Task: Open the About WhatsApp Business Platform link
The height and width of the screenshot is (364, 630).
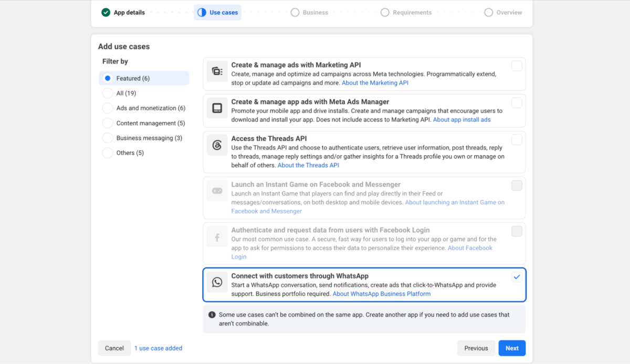Action: tap(382, 294)
